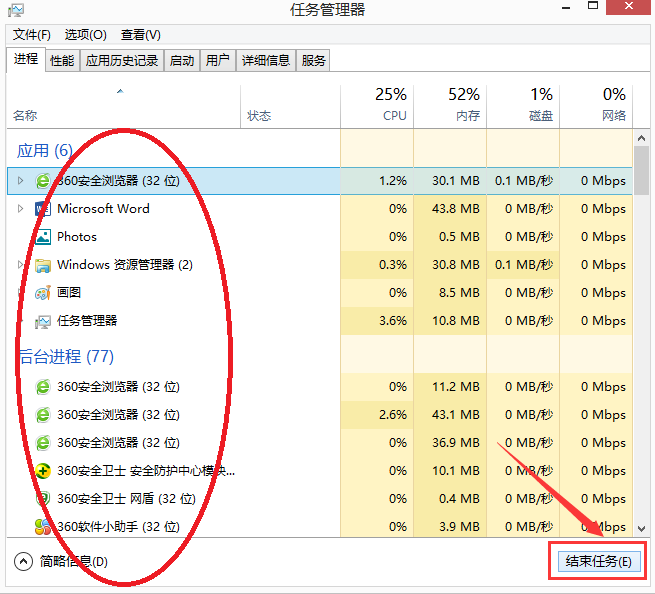Click icon of 36.9 MB 360安全浏览器 process
Image resolution: width=655 pixels, height=594 pixels.
[x=43, y=443]
